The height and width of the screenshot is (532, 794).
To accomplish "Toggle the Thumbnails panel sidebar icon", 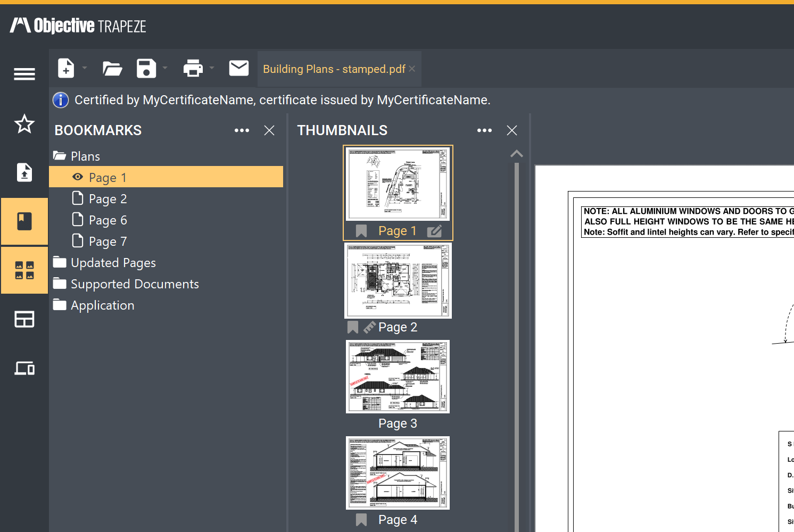I will 24,270.
